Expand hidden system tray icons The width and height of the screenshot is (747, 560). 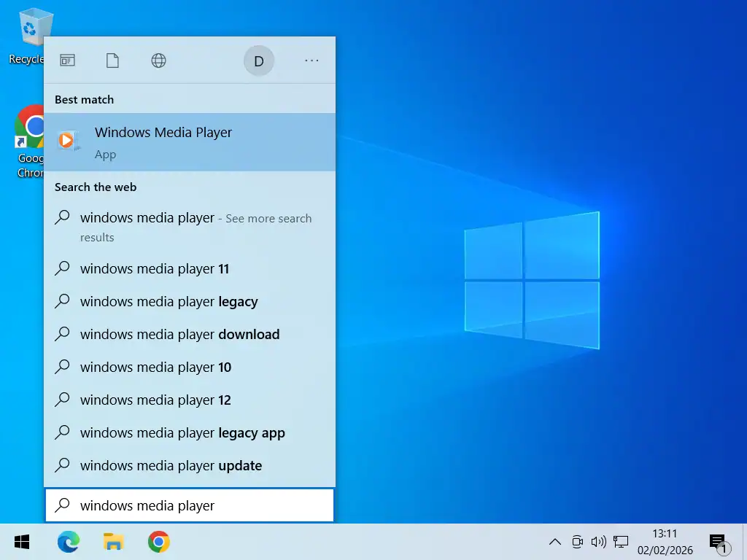click(555, 542)
